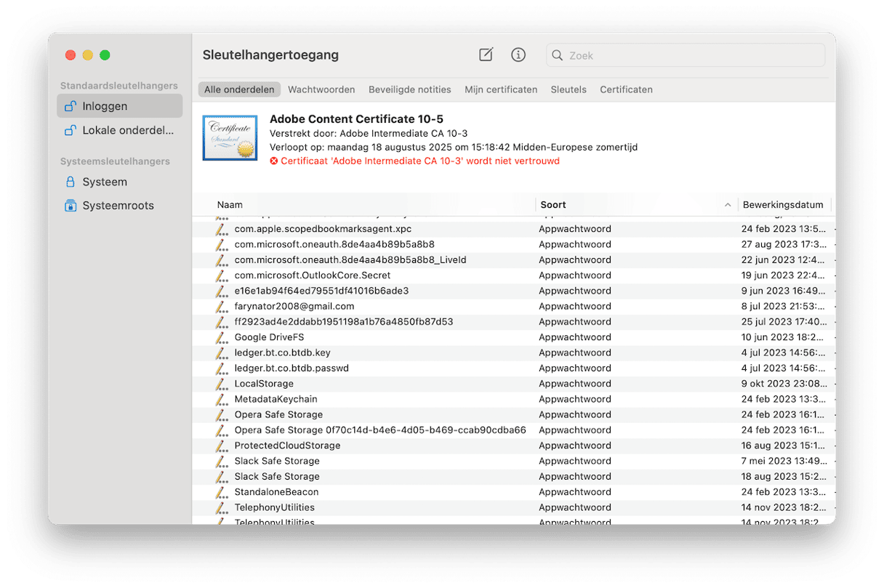Open the Beveiligde notities tab
The width and height of the screenshot is (884, 588).
[410, 89]
